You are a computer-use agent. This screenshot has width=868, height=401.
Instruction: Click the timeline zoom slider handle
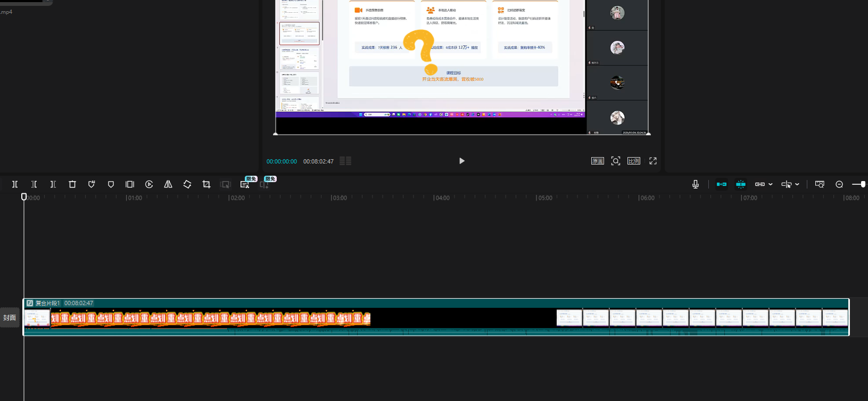click(863, 184)
